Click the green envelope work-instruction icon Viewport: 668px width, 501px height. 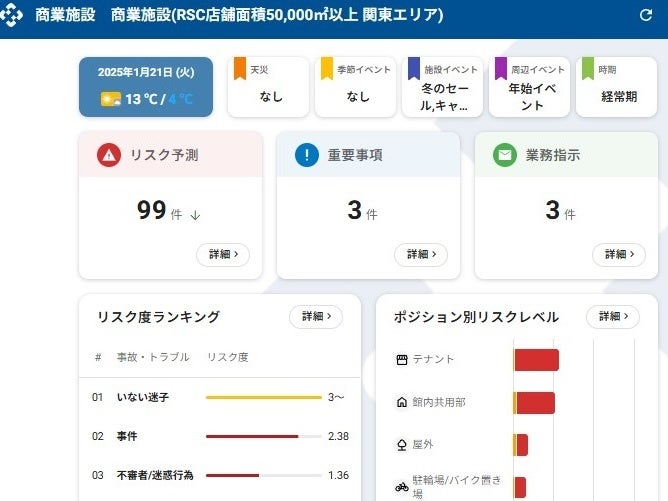click(505, 156)
